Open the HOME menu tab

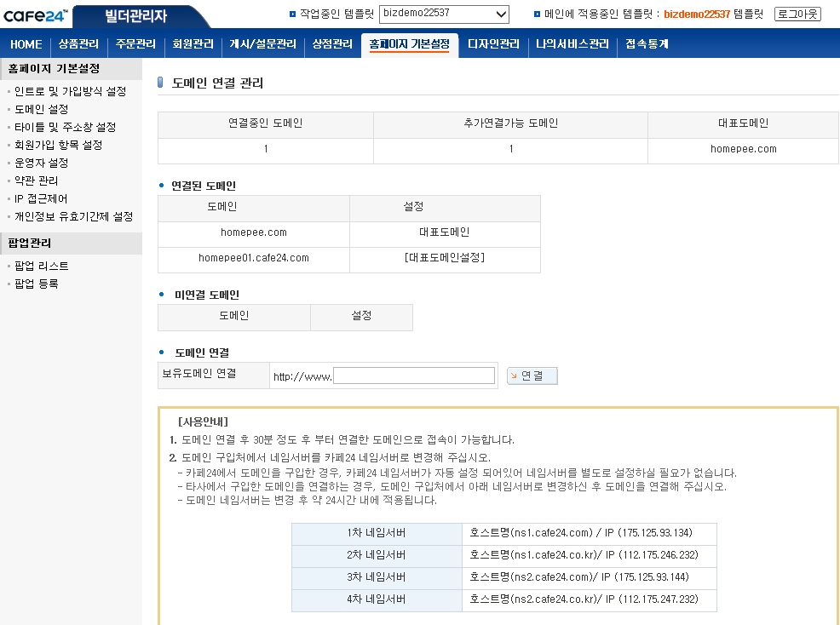click(x=26, y=44)
